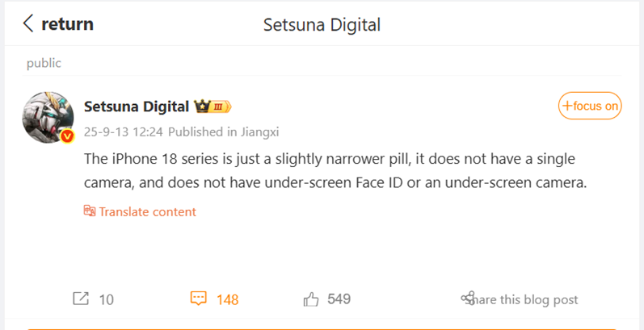Open Setsuna Digital's avatar picture

coord(47,116)
